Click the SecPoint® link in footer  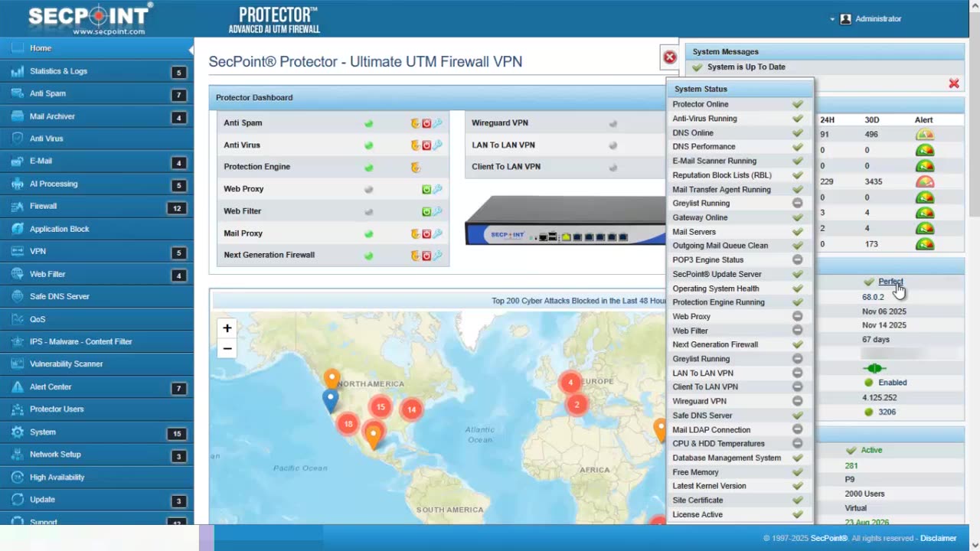pos(829,538)
